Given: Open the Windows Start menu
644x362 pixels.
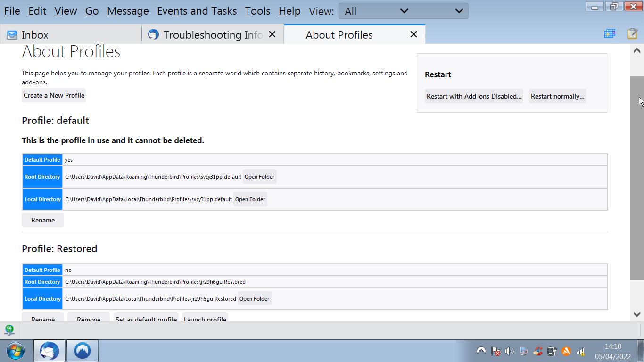Looking at the screenshot, I should coord(16,351).
